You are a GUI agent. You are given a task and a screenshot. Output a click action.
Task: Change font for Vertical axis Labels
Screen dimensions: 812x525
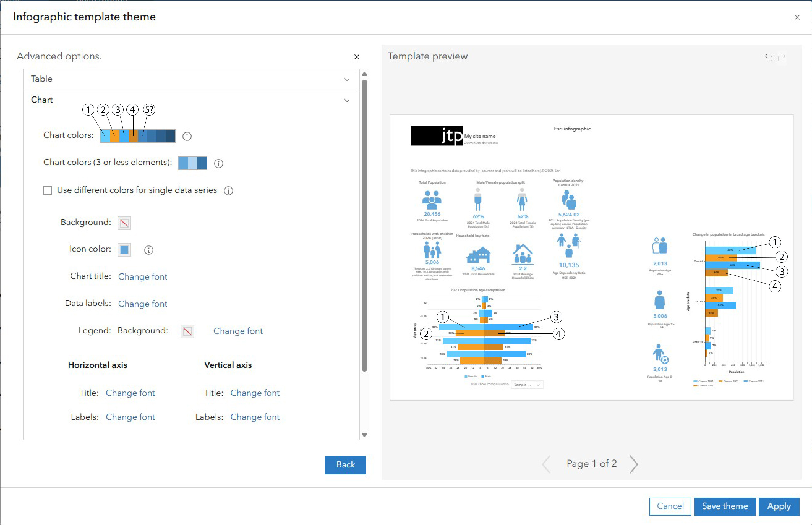(x=255, y=417)
